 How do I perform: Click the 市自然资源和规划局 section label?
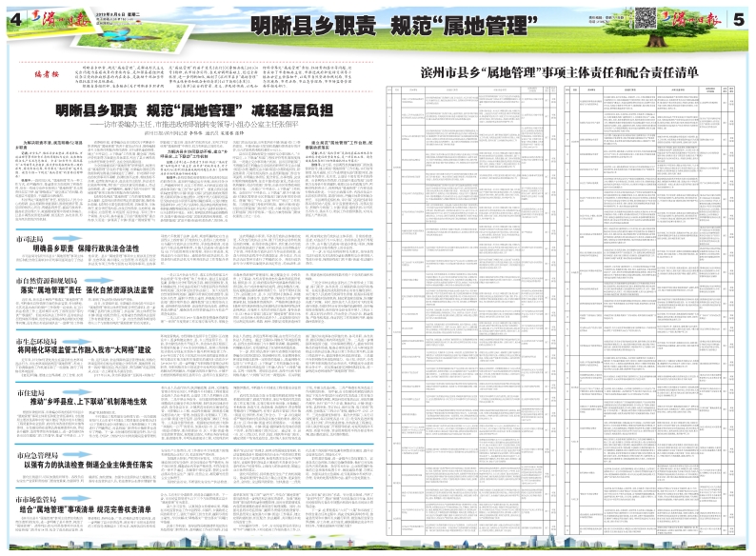pos(47,281)
